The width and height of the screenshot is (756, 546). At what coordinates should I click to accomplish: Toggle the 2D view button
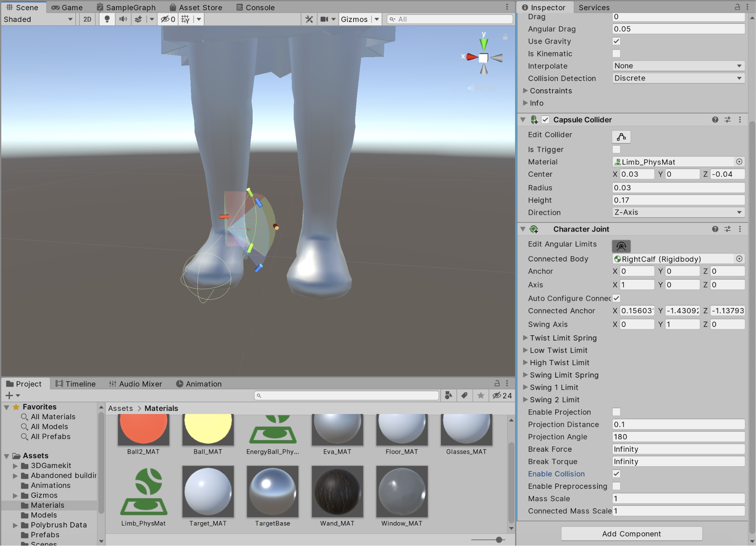[x=87, y=19]
